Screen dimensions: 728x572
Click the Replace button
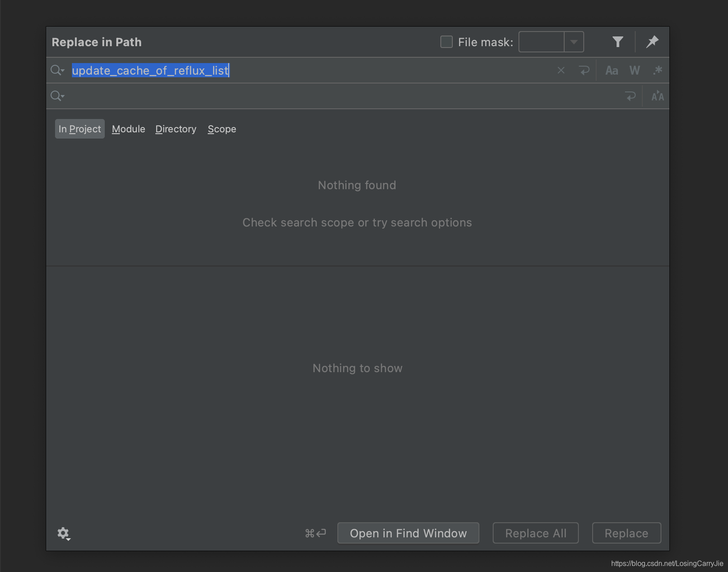tap(626, 533)
